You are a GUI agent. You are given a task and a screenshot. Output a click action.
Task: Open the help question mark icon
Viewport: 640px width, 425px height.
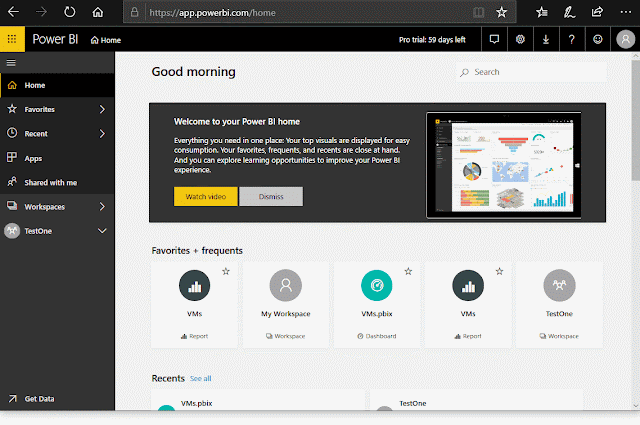tap(571, 39)
